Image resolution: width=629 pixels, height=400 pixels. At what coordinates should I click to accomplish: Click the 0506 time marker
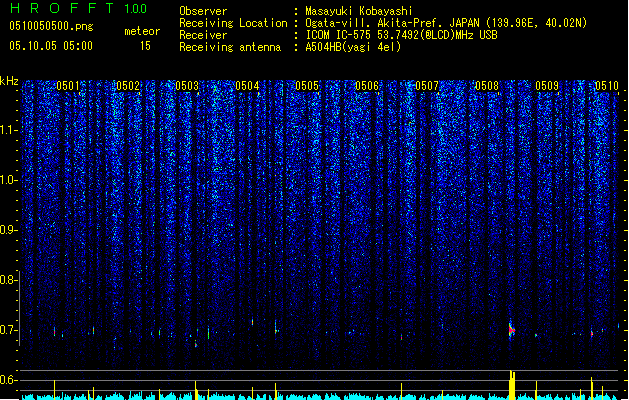tap(367, 86)
